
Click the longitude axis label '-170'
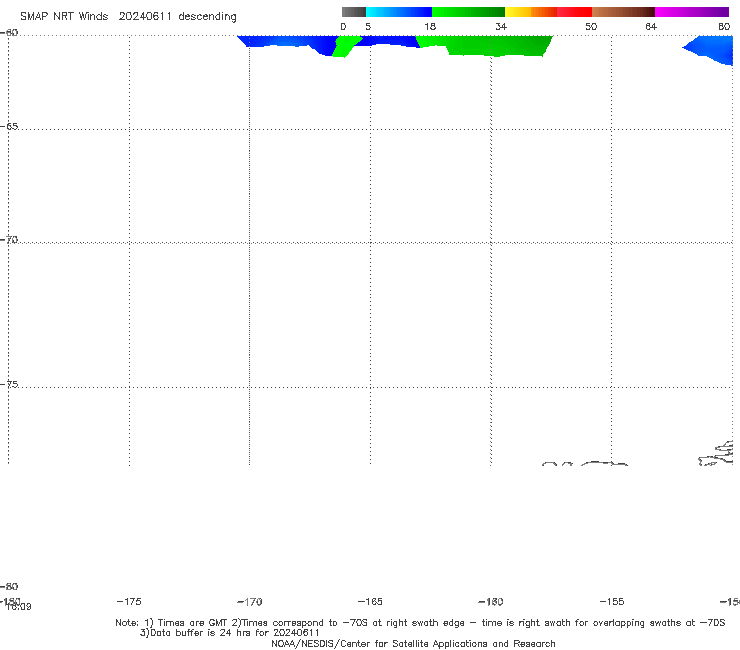(250, 602)
